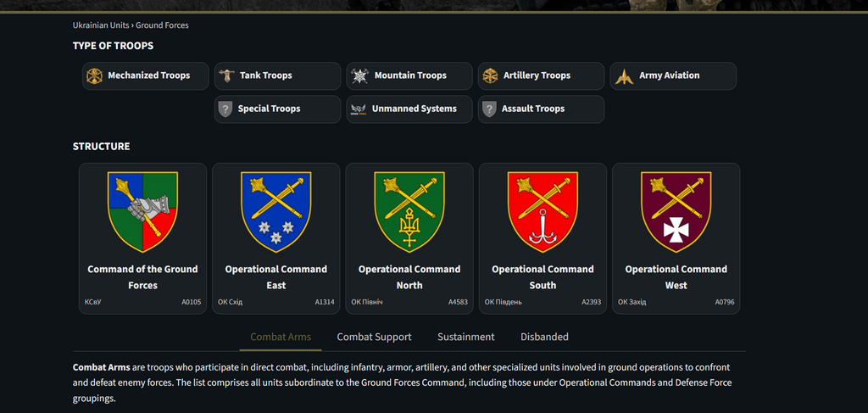
Task: Click the Operational Command East title
Action: 276,277
